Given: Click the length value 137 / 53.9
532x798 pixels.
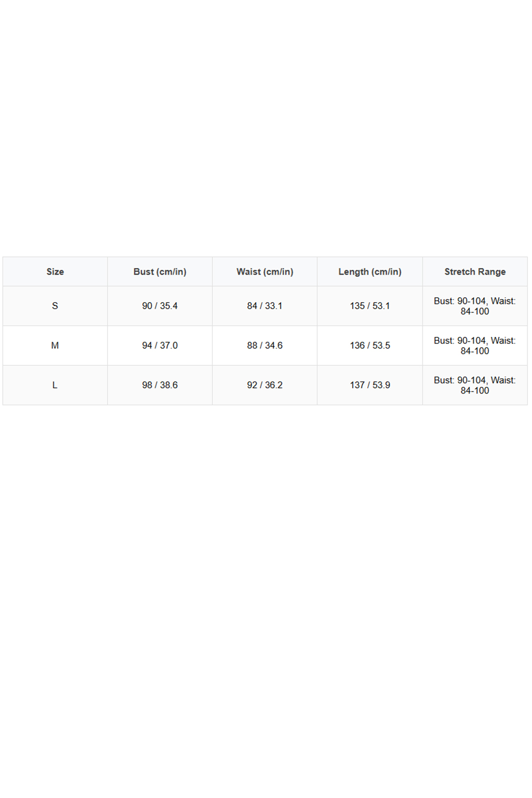Looking at the screenshot, I should 370,385.
